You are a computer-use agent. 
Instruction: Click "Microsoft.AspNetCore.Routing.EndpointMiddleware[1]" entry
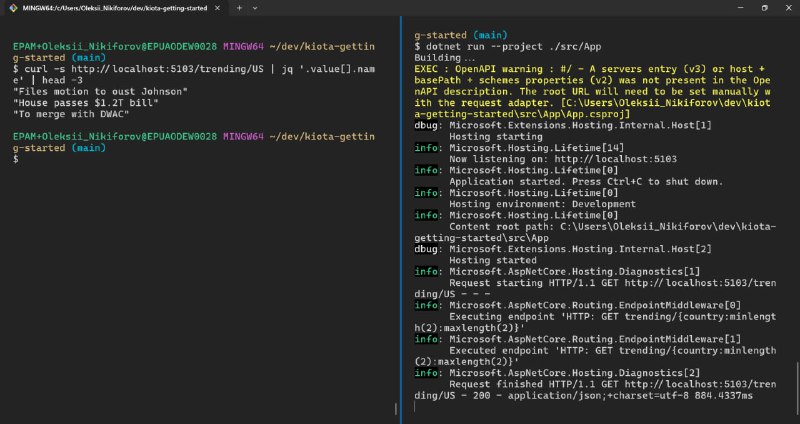point(595,339)
